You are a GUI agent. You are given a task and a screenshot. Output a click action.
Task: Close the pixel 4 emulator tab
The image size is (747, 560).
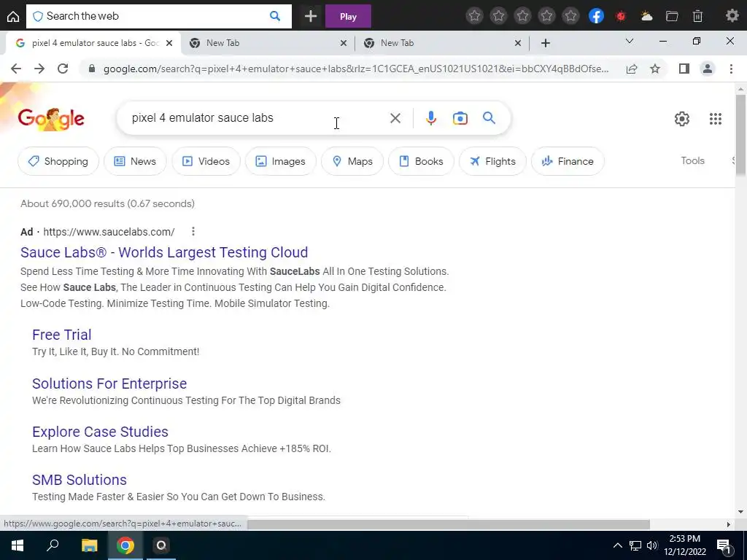(x=169, y=43)
